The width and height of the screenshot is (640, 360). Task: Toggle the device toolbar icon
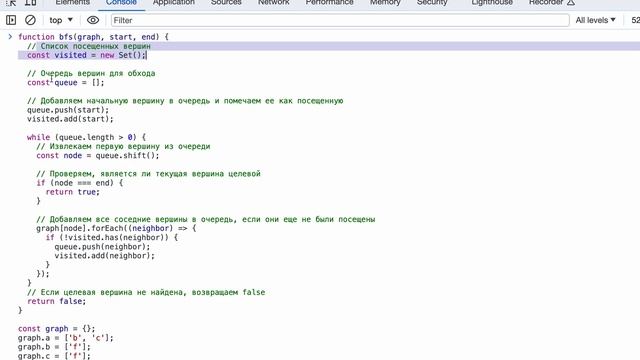point(31,2)
